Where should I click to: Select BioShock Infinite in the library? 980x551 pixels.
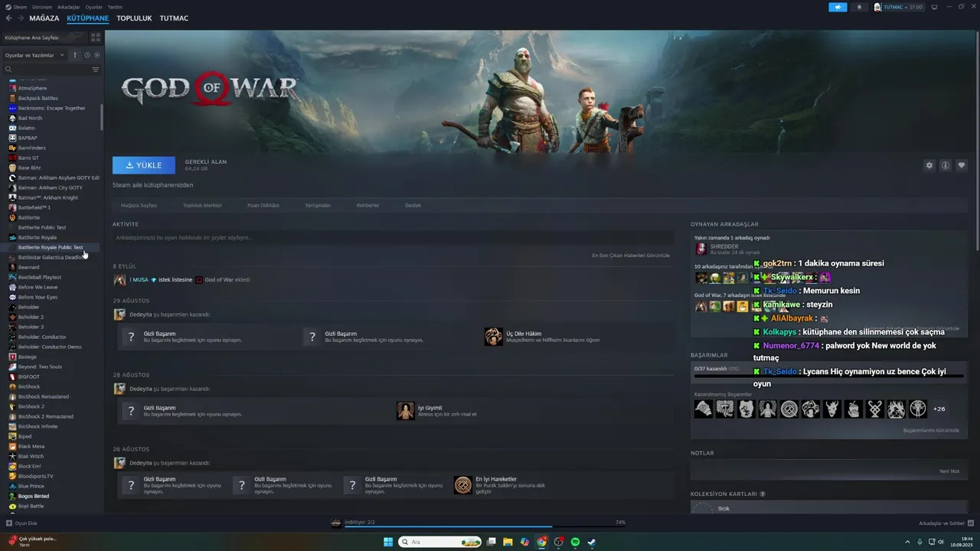tap(38, 426)
